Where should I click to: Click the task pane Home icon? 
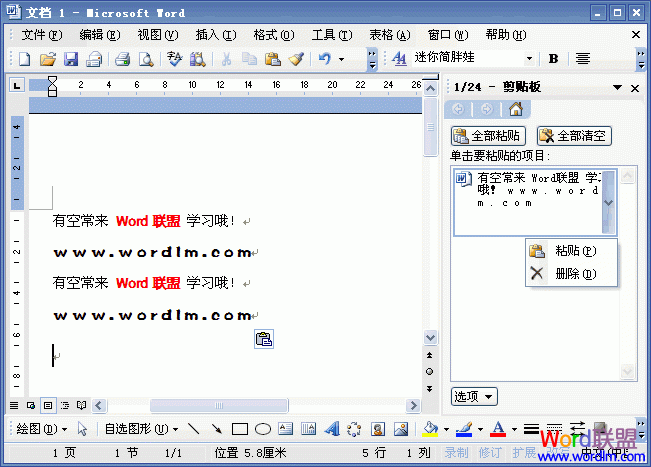515,110
